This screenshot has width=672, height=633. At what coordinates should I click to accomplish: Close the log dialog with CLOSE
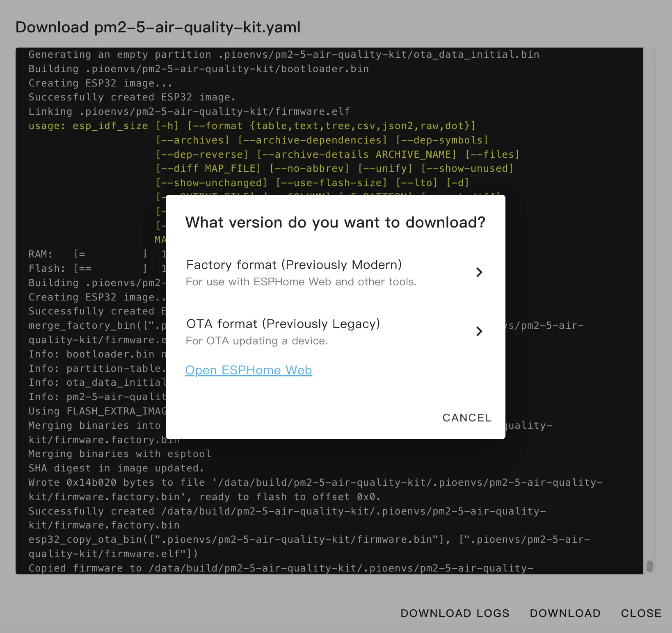(x=641, y=613)
